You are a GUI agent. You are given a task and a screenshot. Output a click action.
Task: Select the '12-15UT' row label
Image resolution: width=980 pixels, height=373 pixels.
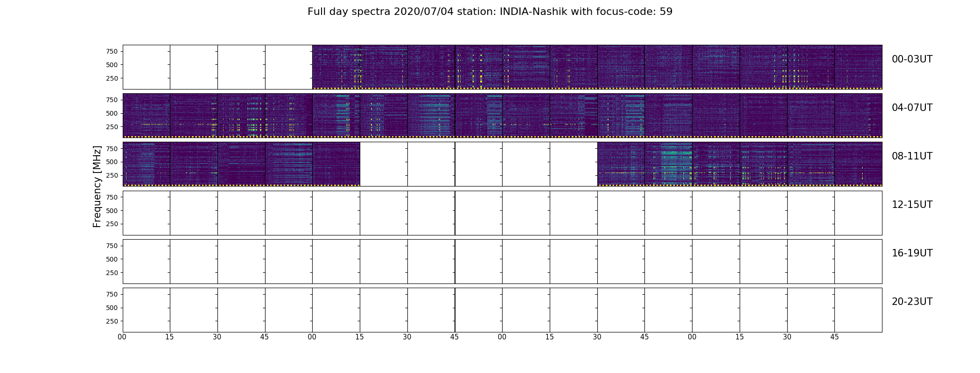coord(912,205)
